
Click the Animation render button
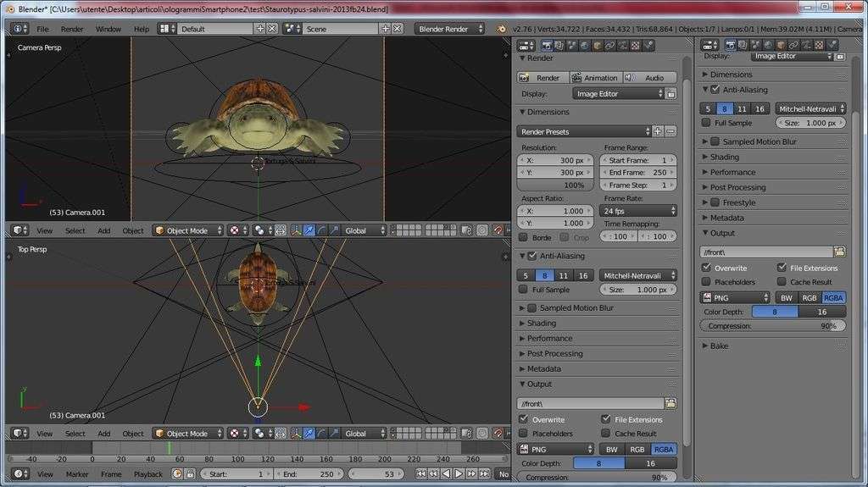click(x=595, y=78)
